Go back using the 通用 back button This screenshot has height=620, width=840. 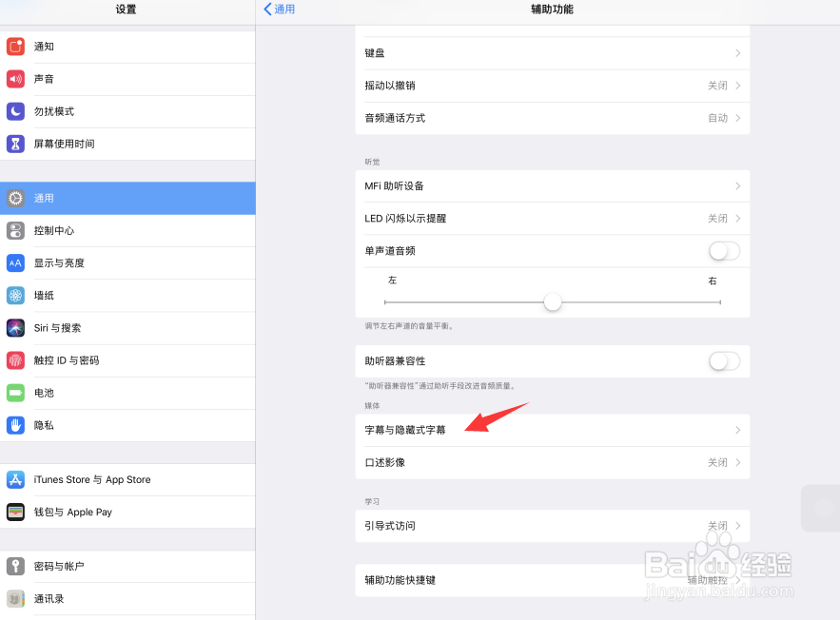(278, 9)
